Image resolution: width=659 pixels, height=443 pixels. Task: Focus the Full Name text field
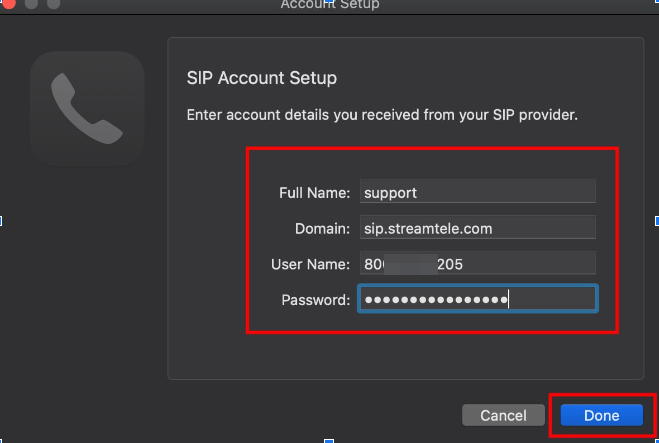477,192
